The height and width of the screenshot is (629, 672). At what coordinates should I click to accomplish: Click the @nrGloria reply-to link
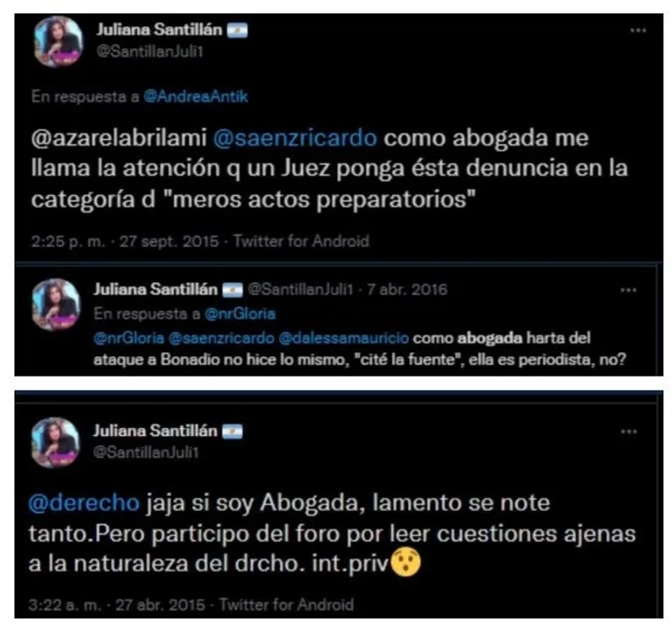pyautogui.click(x=240, y=314)
